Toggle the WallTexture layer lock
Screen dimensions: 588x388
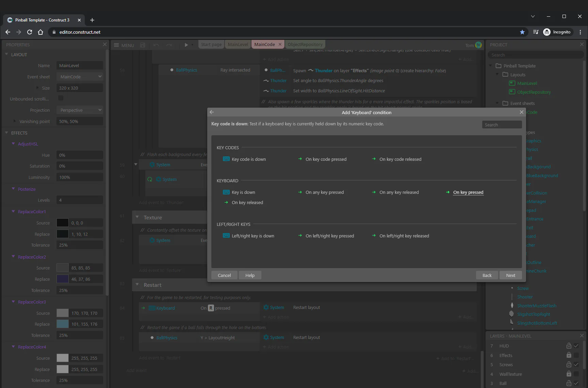pyautogui.click(x=569, y=374)
